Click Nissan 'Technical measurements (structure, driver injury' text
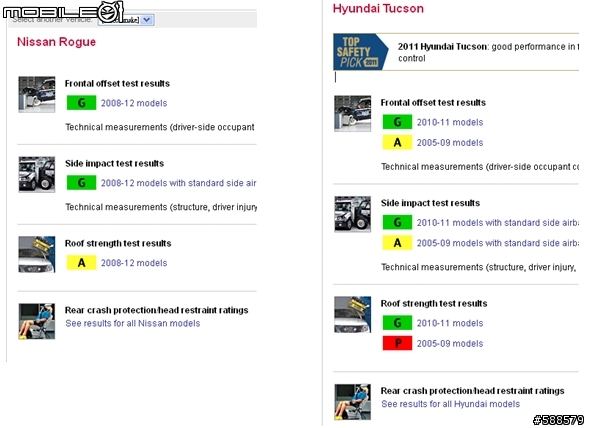The height and width of the screenshot is (428, 590). tap(161, 207)
